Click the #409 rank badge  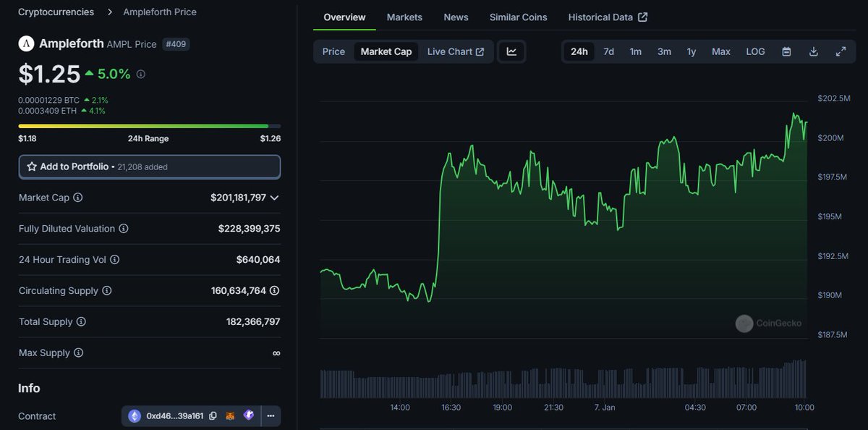(x=176, y=43)
